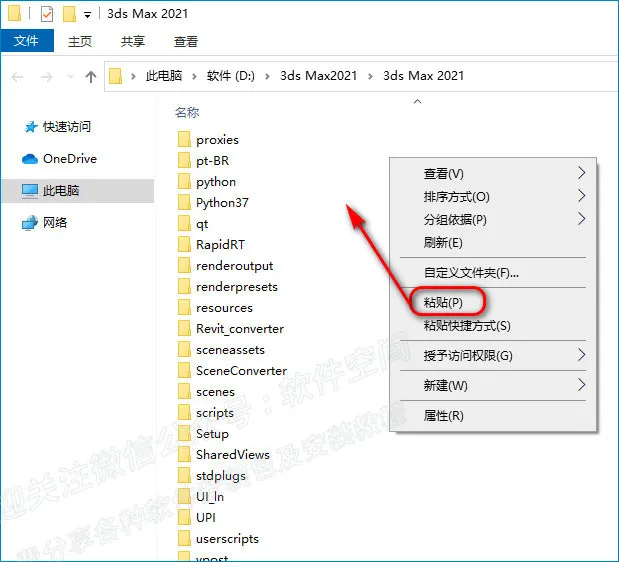The height and width of the screenshot is (562, 619).
Task: Switch to the 查看 ribbon tab
Action: (x=186, y=41)
